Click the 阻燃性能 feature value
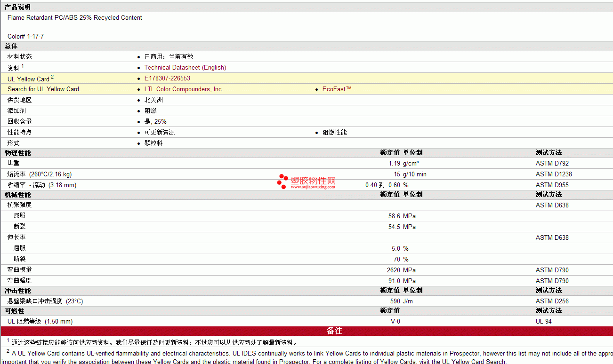 pyautogui.click(x=335, y=133)
